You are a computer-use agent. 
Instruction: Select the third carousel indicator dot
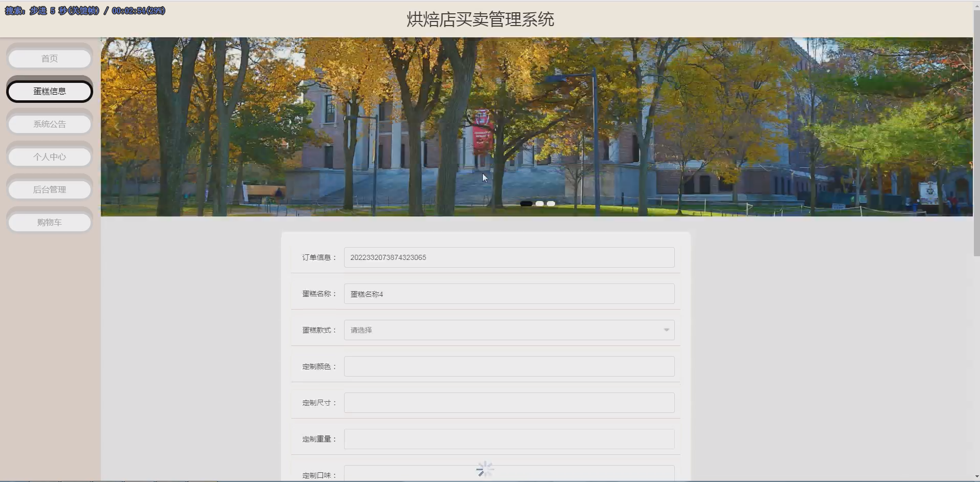coord(551,204)
